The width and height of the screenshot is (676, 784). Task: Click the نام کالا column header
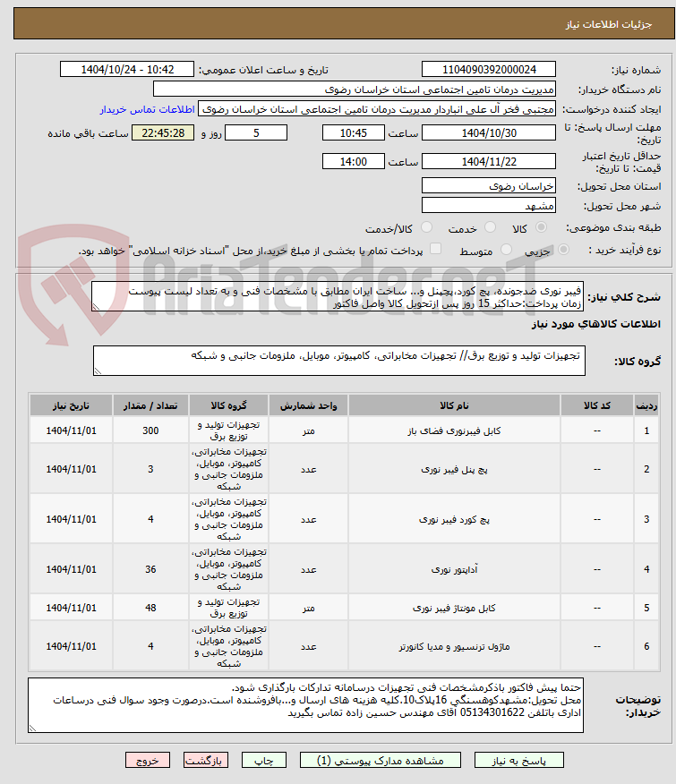tap(454, 405)
